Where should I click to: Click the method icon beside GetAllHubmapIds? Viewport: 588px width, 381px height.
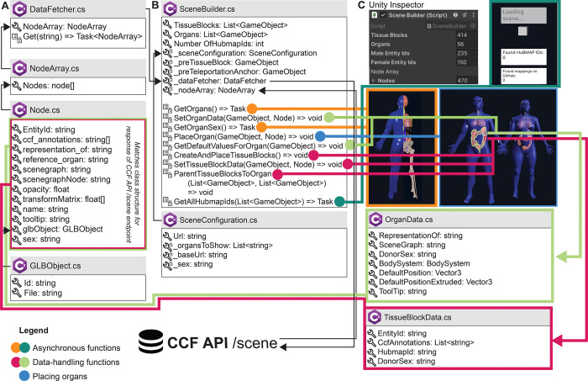click(167, 201)
